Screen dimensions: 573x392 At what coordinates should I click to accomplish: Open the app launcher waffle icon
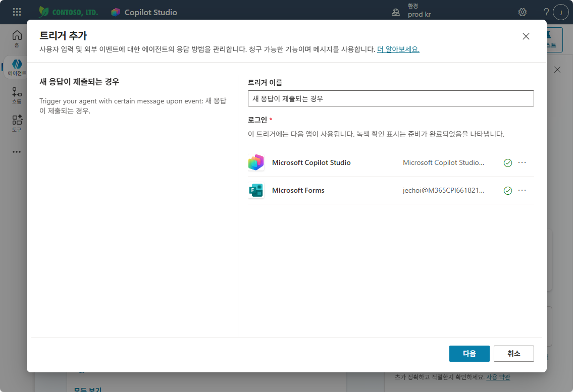point(17,12)
